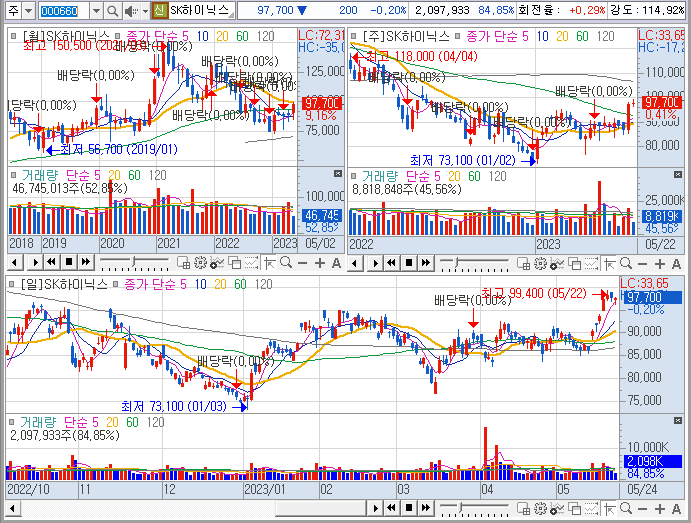The image size is (691, 523).
Task: Click 2023/01 label on daily timeline
Action: click(x=265, y=489)
